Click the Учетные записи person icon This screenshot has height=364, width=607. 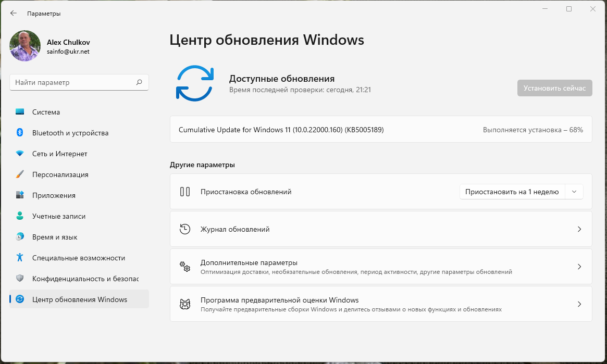pos(20,216)
